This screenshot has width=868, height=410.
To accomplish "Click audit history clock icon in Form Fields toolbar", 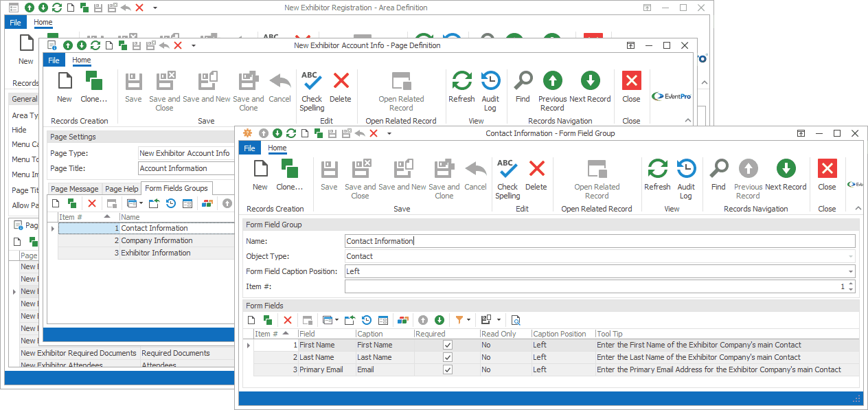I will click(367, 320).
